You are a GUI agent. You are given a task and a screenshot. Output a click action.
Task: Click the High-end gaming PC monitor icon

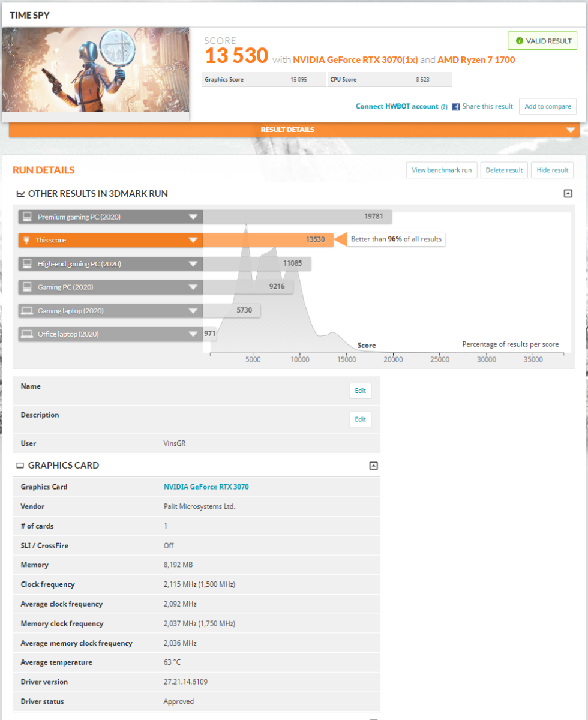click(x=26, y=263)
